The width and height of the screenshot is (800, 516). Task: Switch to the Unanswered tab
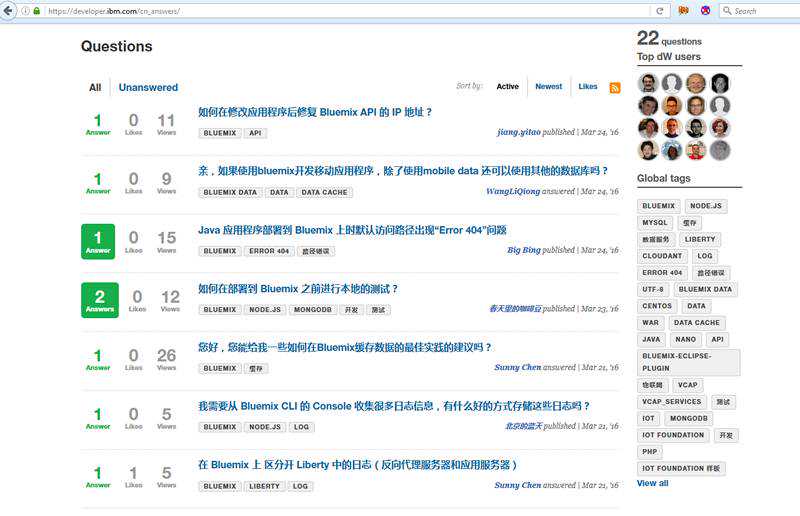(148, 87)
